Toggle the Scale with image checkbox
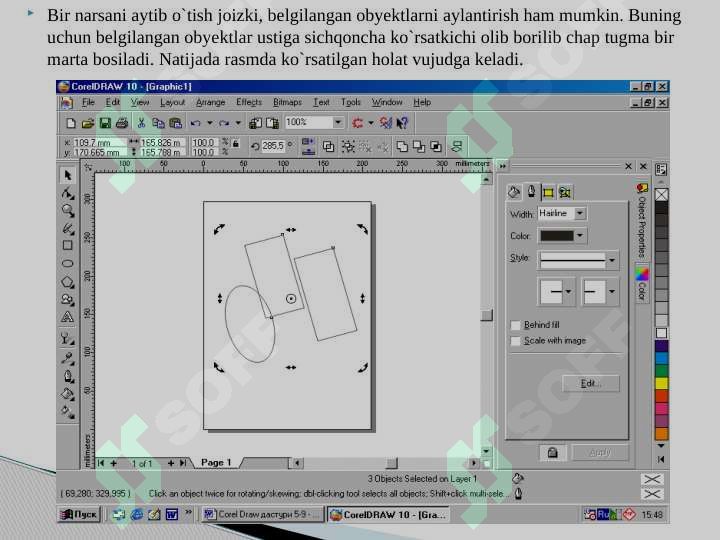Screen dimensions: 720x540 (515, 341)
